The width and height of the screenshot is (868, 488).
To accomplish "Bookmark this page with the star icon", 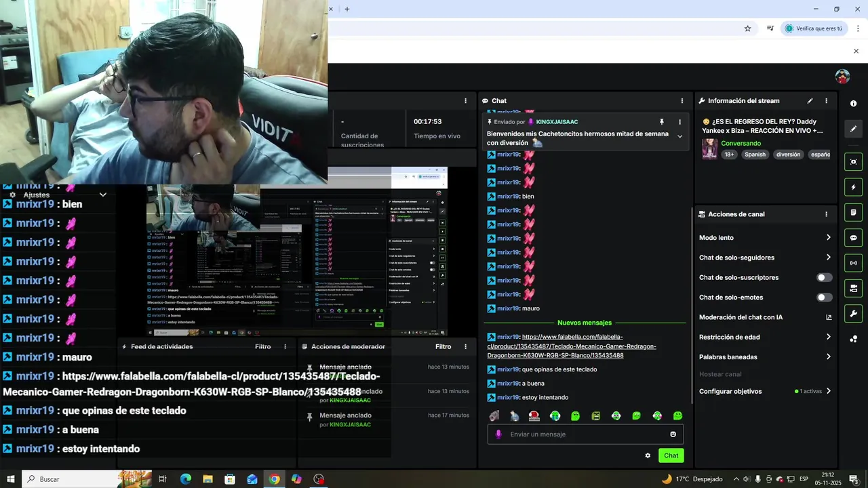I will pyautogui.click(x=747, y=28).
